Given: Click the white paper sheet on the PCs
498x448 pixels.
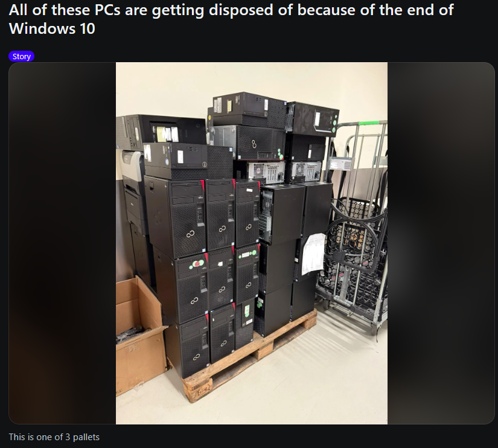Looking at the screenshot, I should [x=313, y=254].
